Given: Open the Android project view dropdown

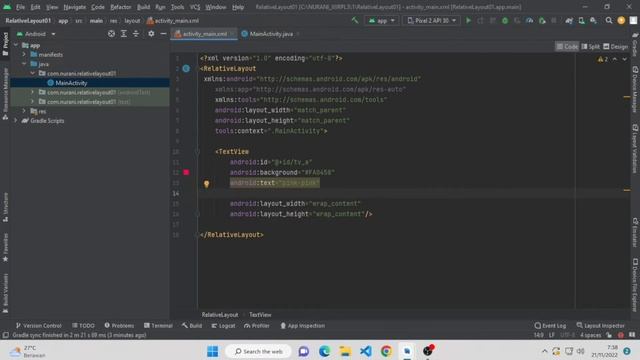Looking at the screenshot, I should pyautogui.click(x=36, y=34).
